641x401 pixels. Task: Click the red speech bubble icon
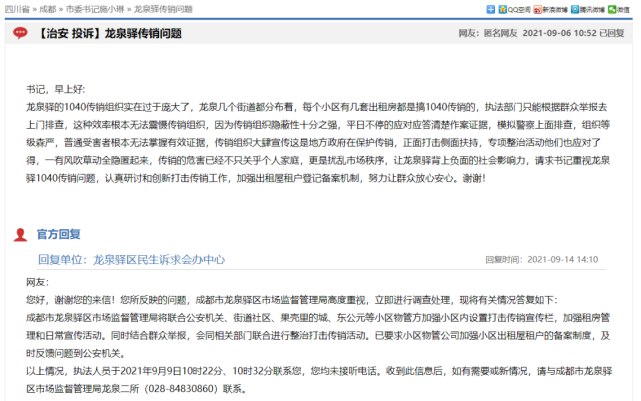click(20, 33)
